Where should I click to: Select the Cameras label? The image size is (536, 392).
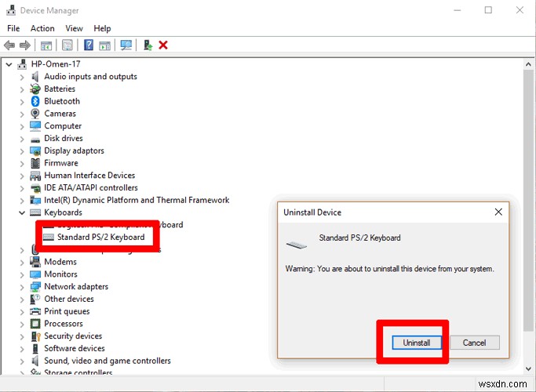point(60,114)
